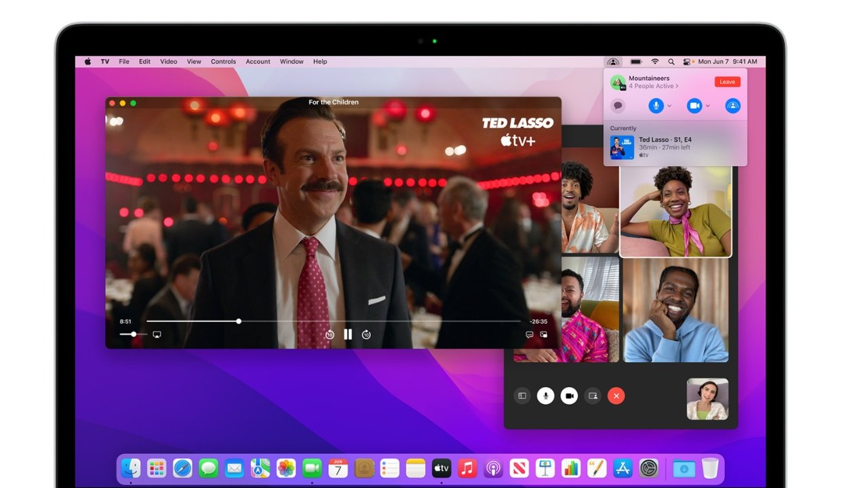
Task: Open the Edit menu
Action: tap(144, 62)
